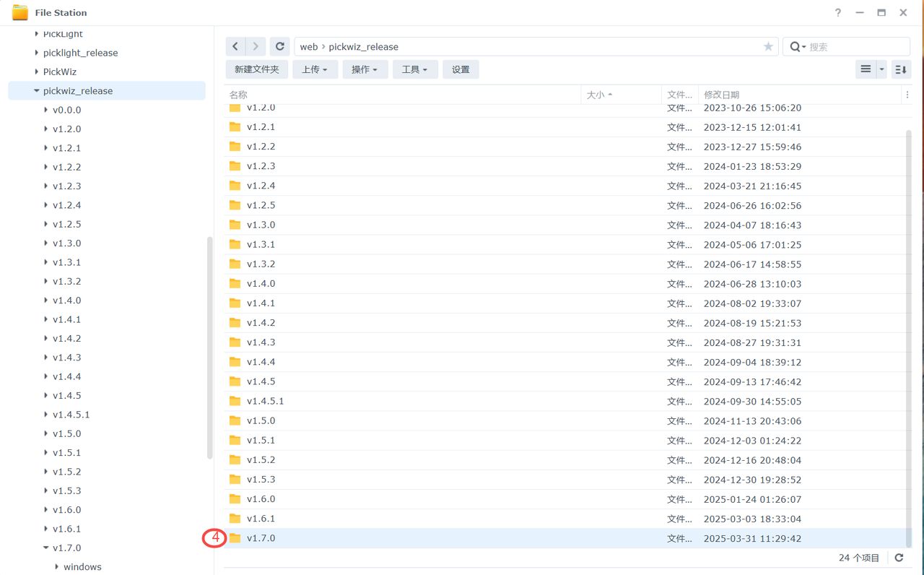Click bottom refresh icon next to item count
This screenshot has width=924, height=575.
point(899,558)
